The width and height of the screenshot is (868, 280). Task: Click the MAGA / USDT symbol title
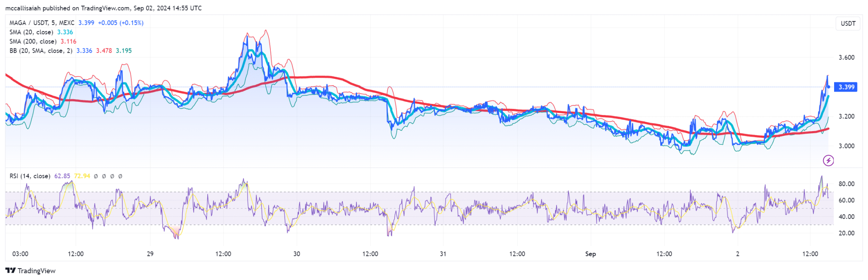point(42,23)
